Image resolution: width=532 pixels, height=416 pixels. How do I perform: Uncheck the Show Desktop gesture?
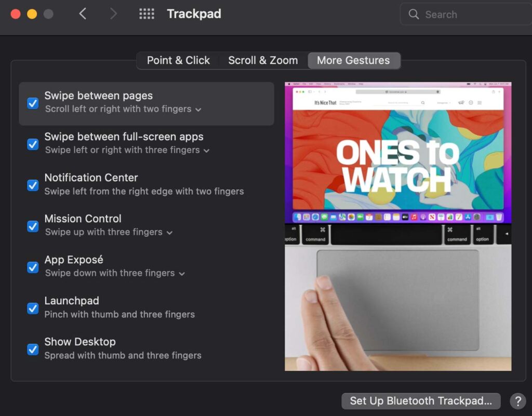[33, 349]
